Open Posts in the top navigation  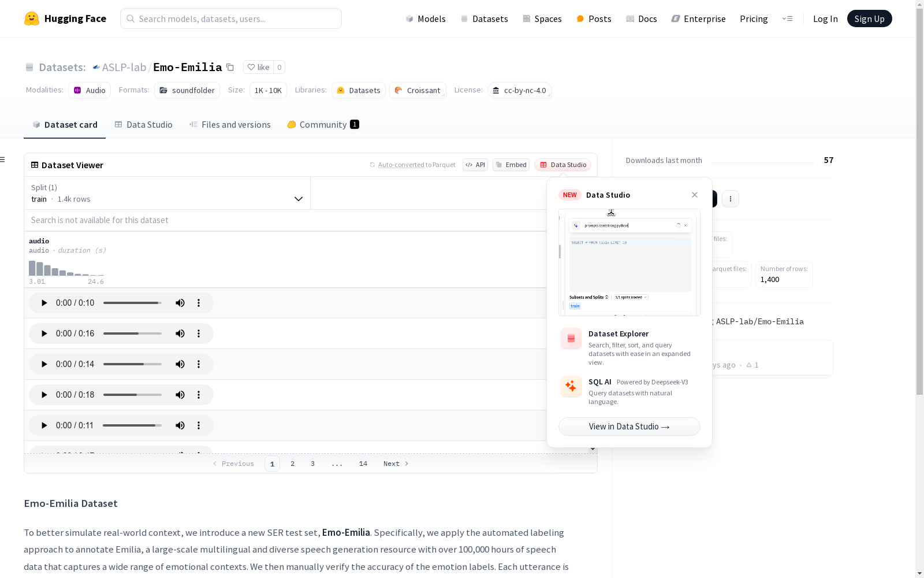point(594,18)
